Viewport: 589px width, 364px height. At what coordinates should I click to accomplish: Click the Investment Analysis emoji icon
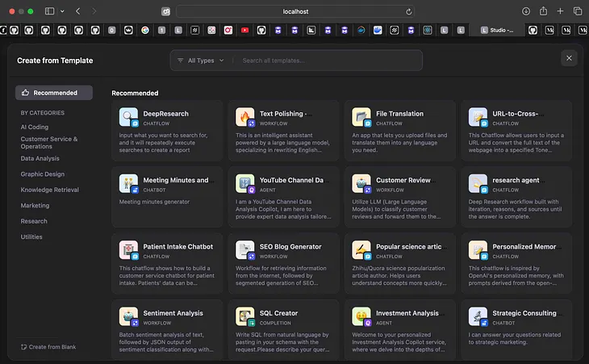361,316
